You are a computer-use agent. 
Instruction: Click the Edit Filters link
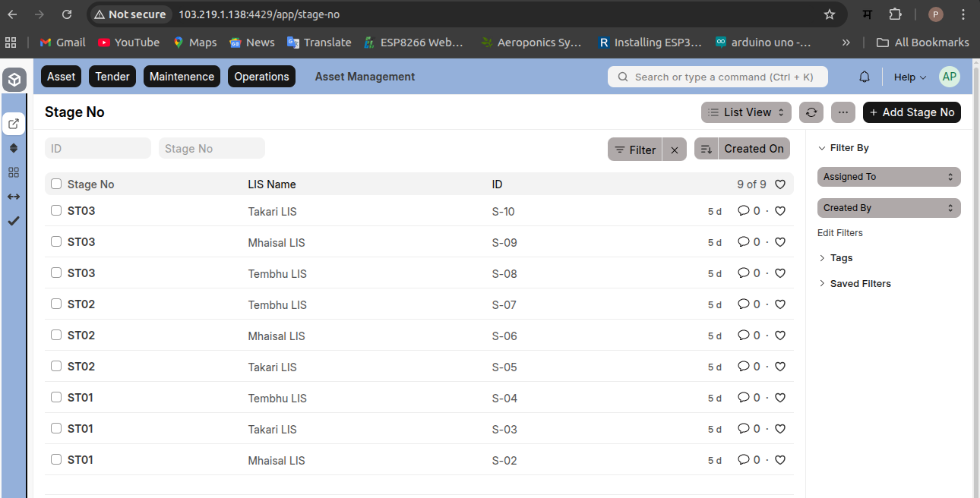pos(839,233)
